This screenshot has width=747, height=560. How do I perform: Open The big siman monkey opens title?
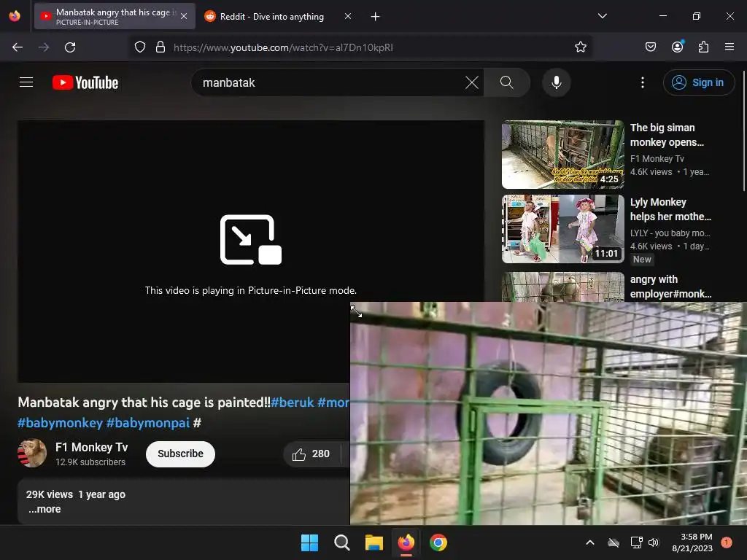667,135
